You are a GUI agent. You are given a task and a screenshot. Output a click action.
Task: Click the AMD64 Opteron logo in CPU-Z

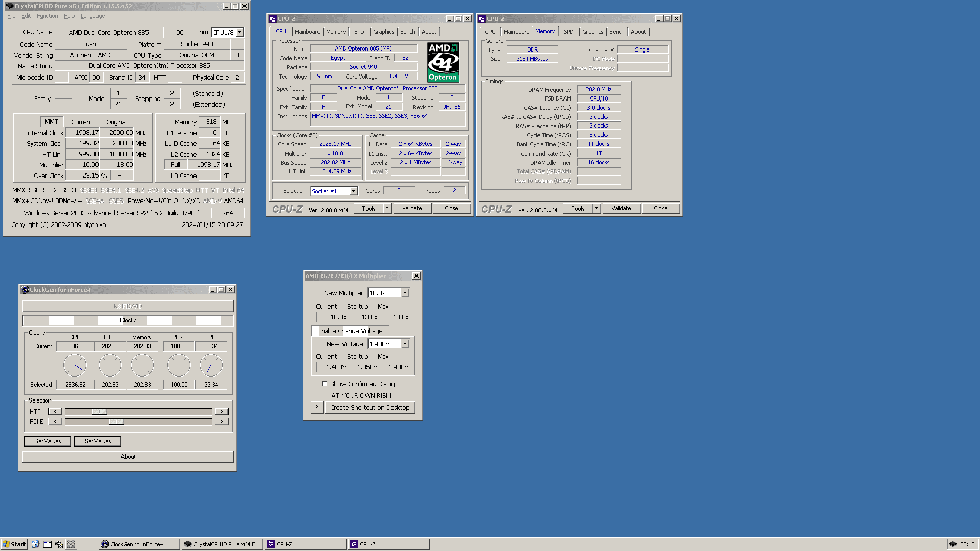coord(443,62)
